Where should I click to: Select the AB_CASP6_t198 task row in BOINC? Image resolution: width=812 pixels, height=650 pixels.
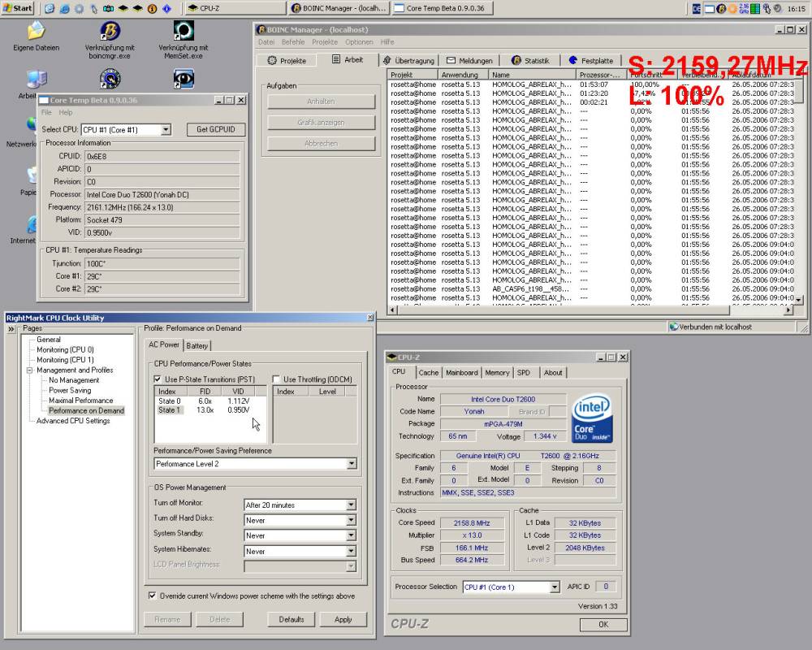590,288
